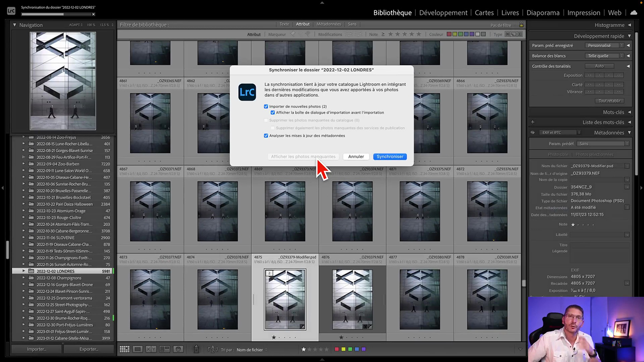Toggle the sort direction A-Z icon

[212, 349]
